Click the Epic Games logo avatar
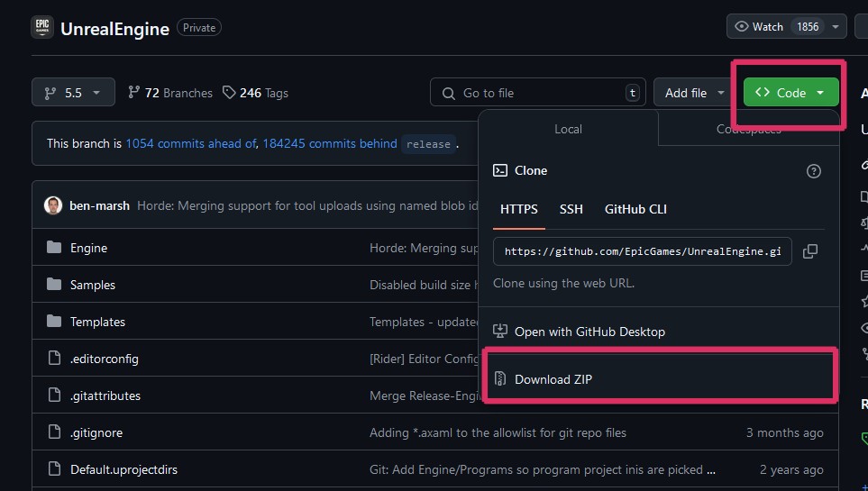Image resolution: width=868 pixels, height=491 pixels. [x=42, y=28]
